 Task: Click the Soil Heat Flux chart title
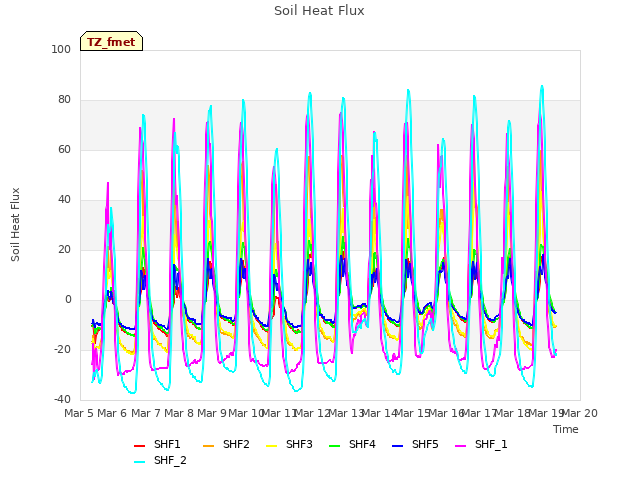click(x=319, y=10)
